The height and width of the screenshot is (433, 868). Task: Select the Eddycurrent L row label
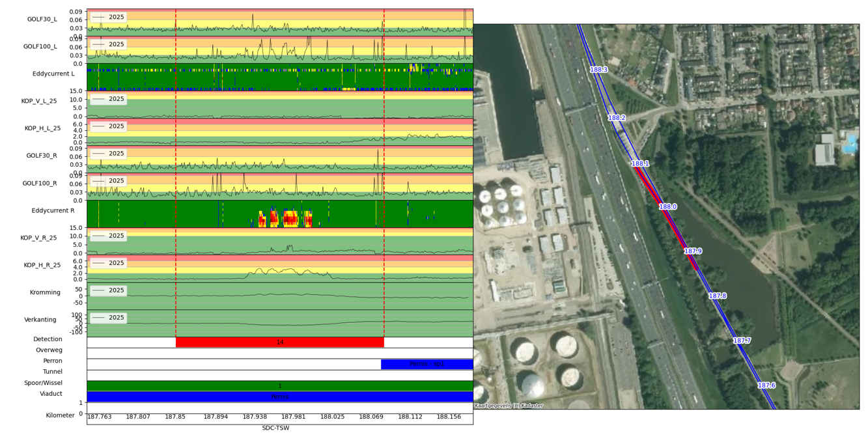pyautogui.click(x=53, y=74)
